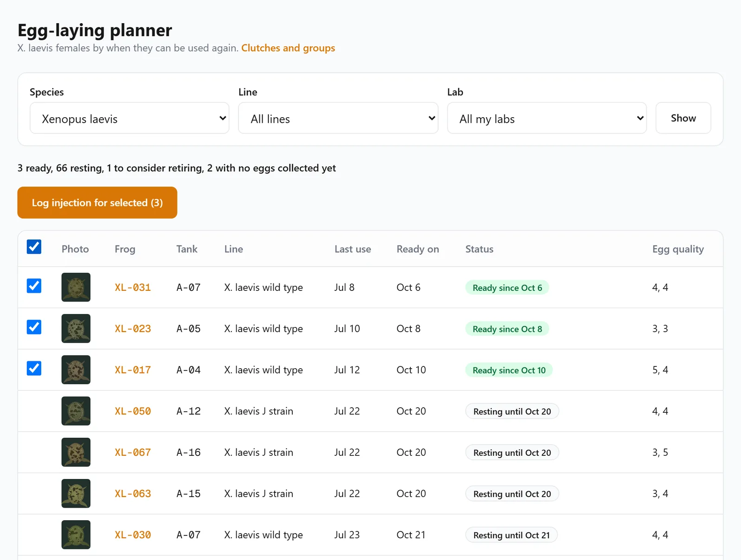Click the Show button
Screen dimensions: 741x560
683,118
